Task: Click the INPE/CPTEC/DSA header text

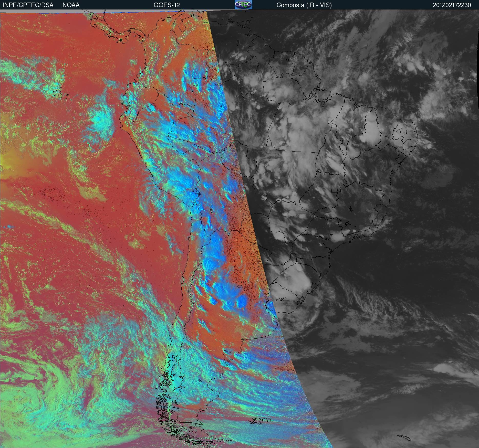Action: 28,5
